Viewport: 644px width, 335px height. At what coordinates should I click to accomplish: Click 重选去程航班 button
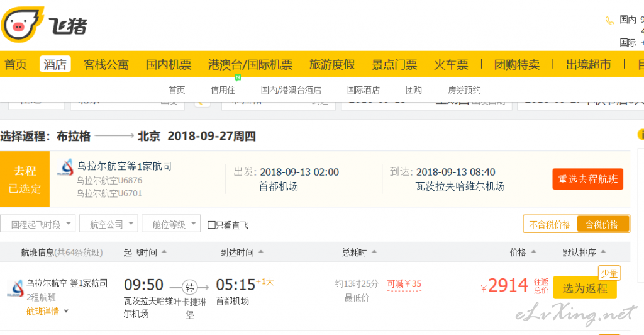click(x=588, y=179)
